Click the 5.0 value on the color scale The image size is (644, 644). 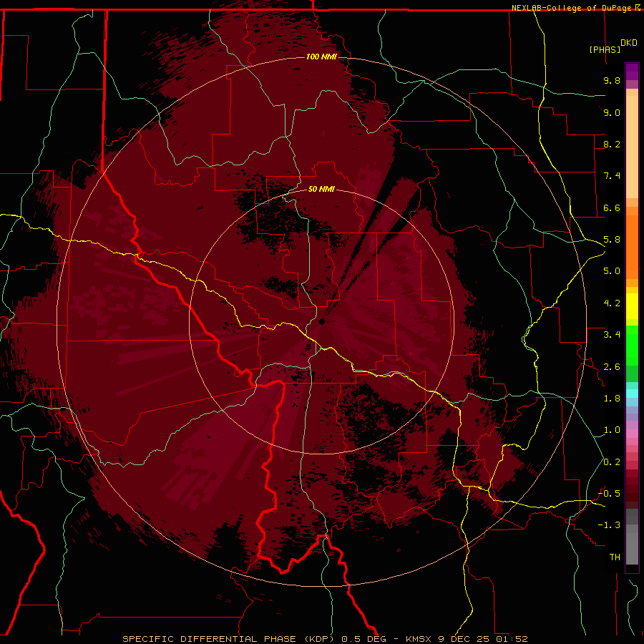tap(612, 271)
